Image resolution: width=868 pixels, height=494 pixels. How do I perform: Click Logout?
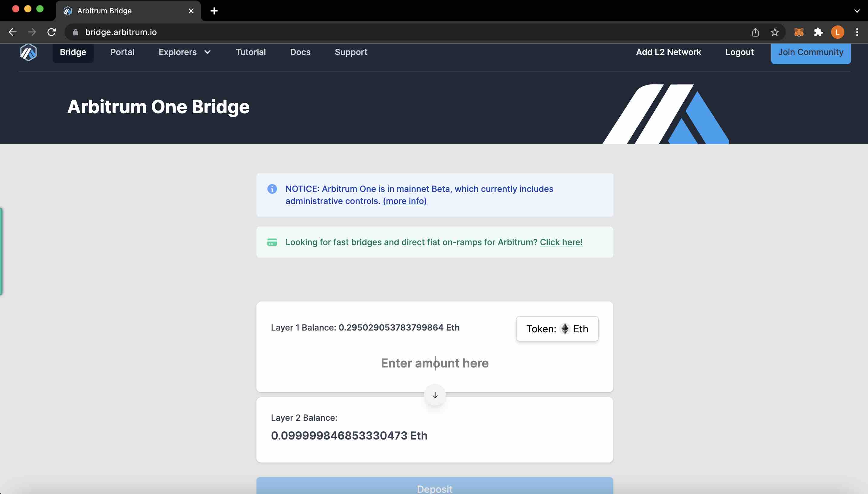click(739, 52)
